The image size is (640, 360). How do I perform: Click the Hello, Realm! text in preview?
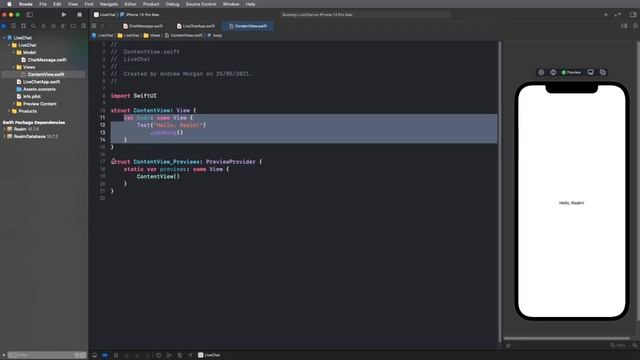[x=571, y=203]
